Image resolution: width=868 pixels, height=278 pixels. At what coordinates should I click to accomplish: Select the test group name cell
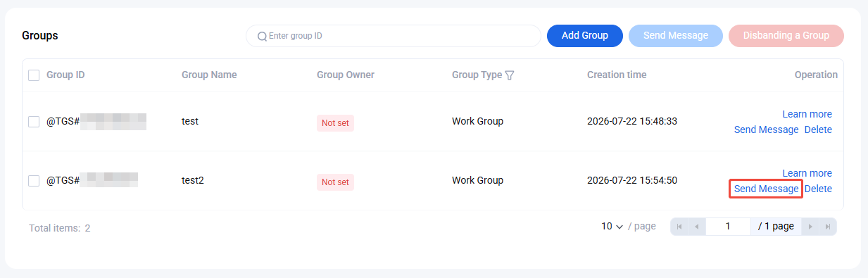tap(190, 121)
